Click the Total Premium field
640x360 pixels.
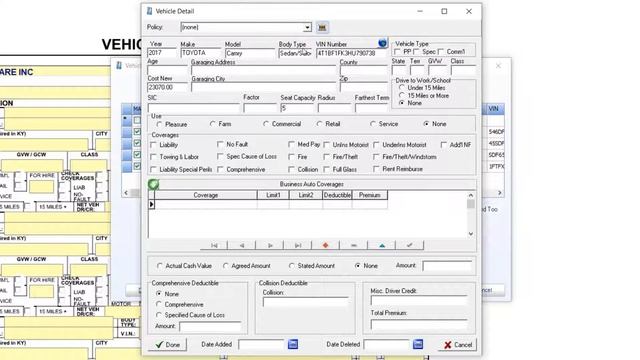(419, 324)
